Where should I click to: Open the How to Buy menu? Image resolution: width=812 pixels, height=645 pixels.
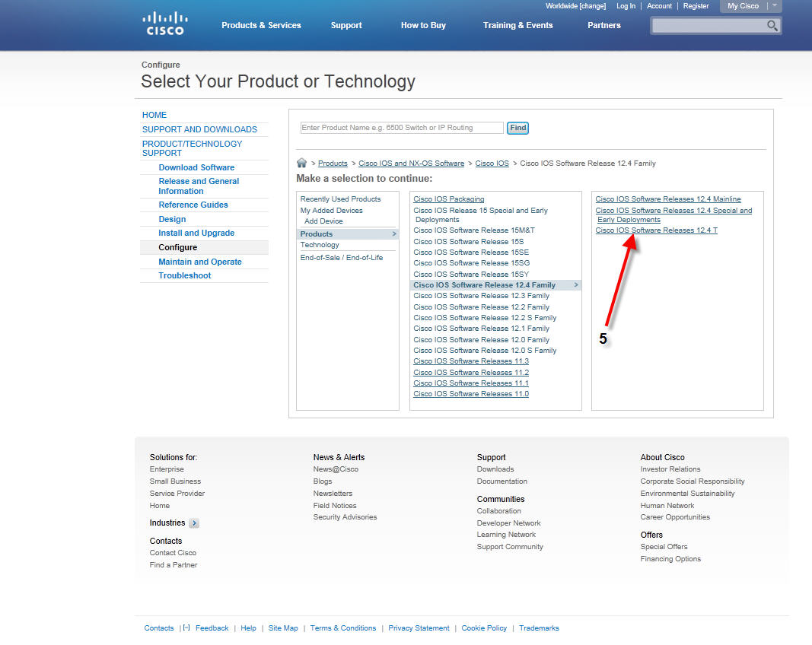[x=423, y=25]
